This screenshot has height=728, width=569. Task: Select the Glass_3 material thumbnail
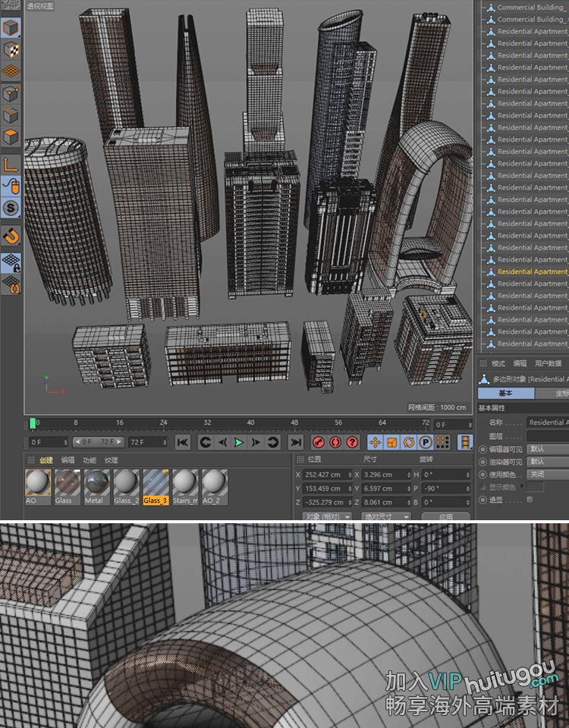(x=156, y=484)
